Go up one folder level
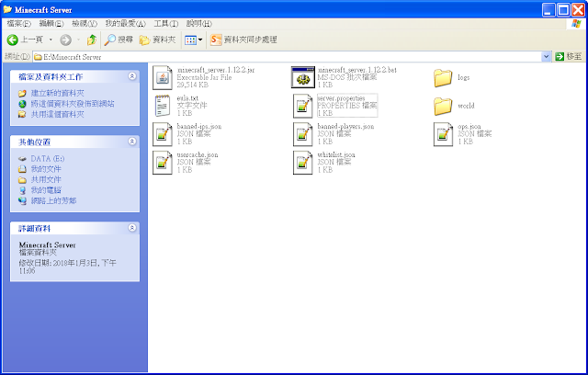This screenshot has width=588, height=375. click(92, 40)
